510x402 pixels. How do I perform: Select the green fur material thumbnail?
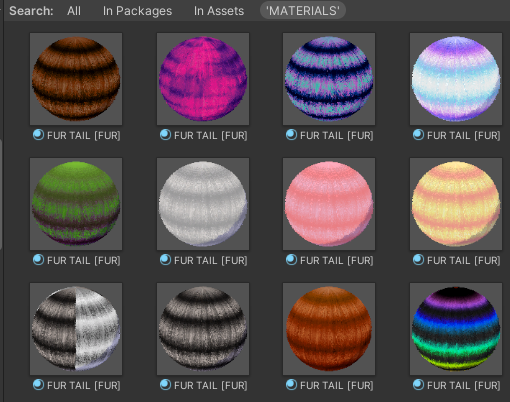(x=76, y=204)
